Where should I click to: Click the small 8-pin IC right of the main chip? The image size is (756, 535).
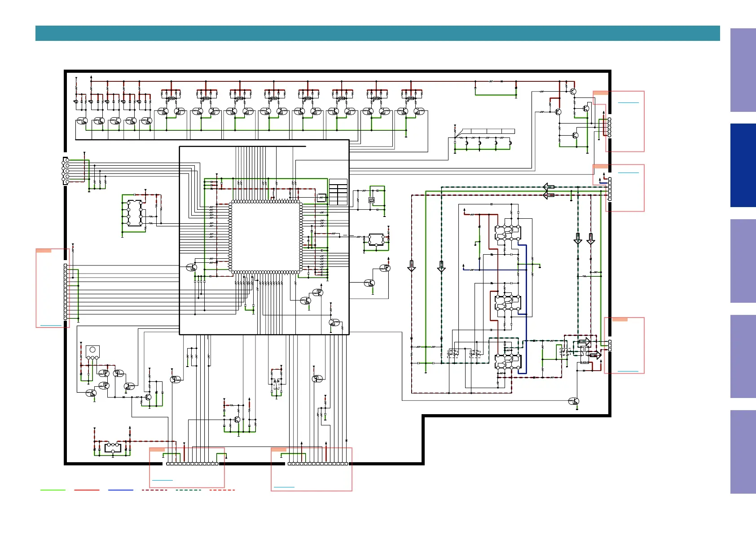376,239
